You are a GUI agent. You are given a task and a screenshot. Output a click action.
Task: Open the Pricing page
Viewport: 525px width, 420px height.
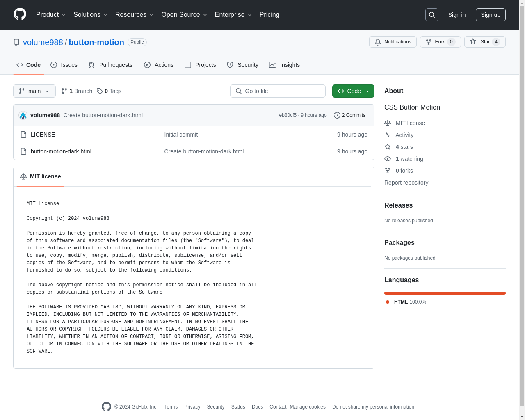269,15
